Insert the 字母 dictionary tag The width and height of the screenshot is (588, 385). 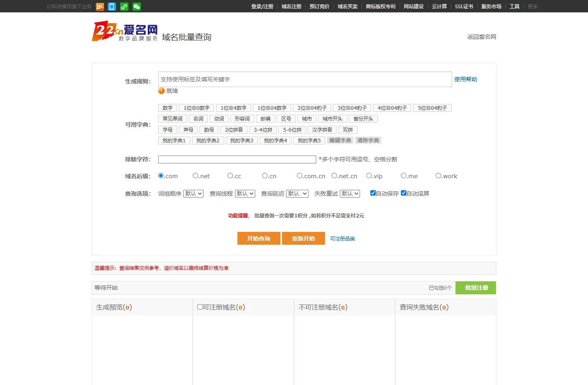point(168,130)
